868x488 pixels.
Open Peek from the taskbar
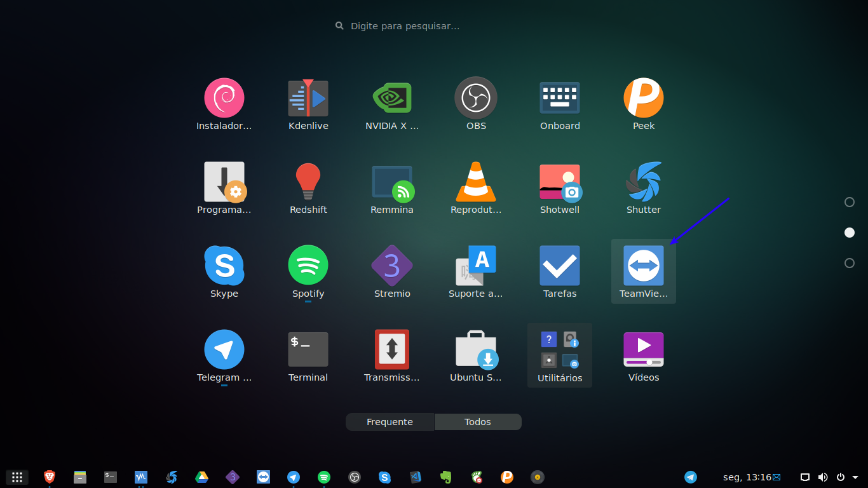pyautogui.click(x=507, y=477)
